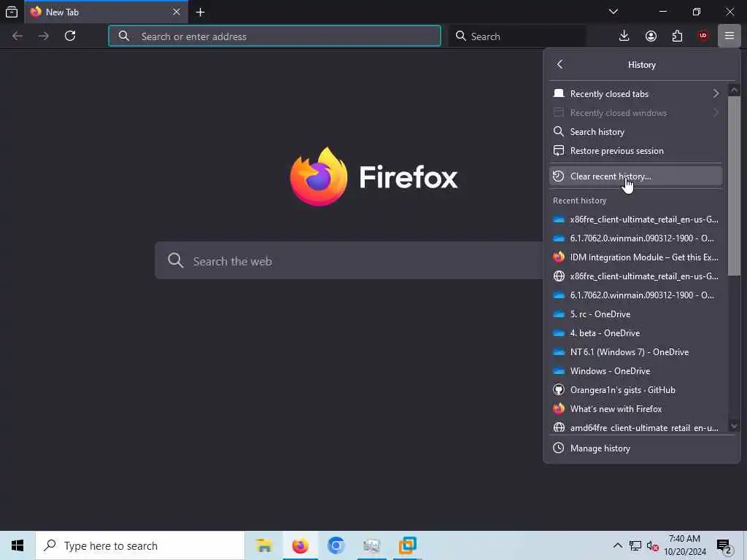Open the photo viewer taskbar icon
Image resolution: width=747 pixels, height=560 pixels.
point(371,545)
